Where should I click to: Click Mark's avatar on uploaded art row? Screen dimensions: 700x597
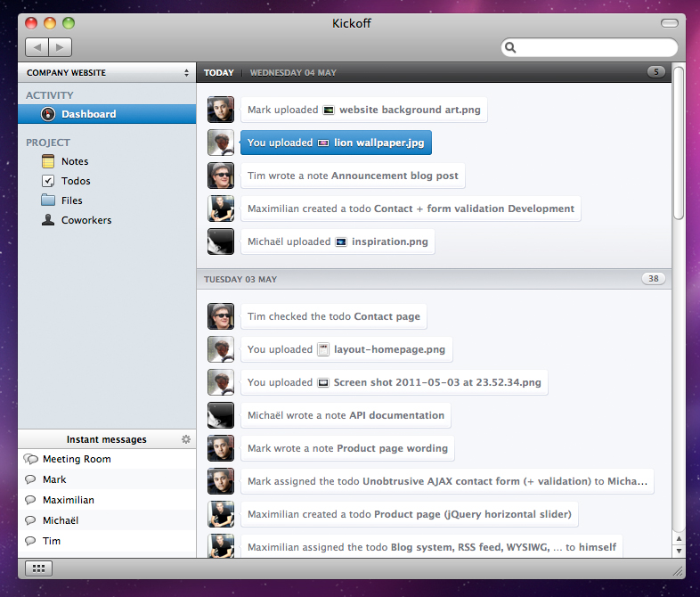coord(221,110)
